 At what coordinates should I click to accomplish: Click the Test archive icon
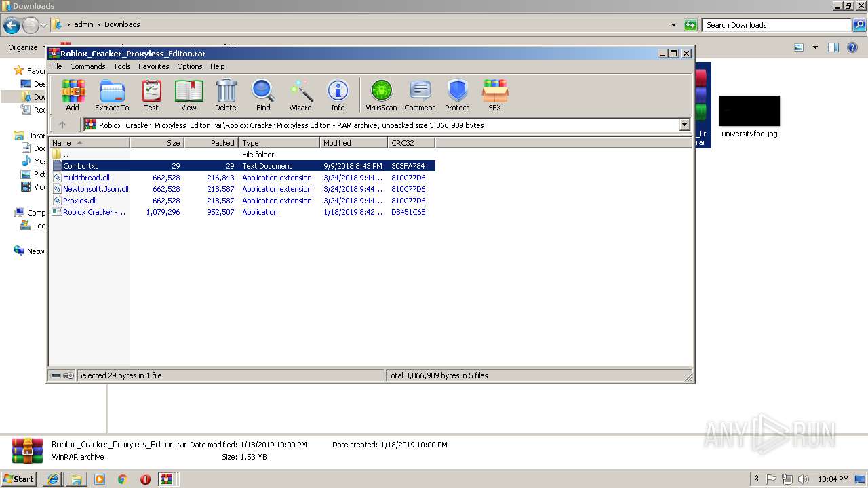click(151, 96)
